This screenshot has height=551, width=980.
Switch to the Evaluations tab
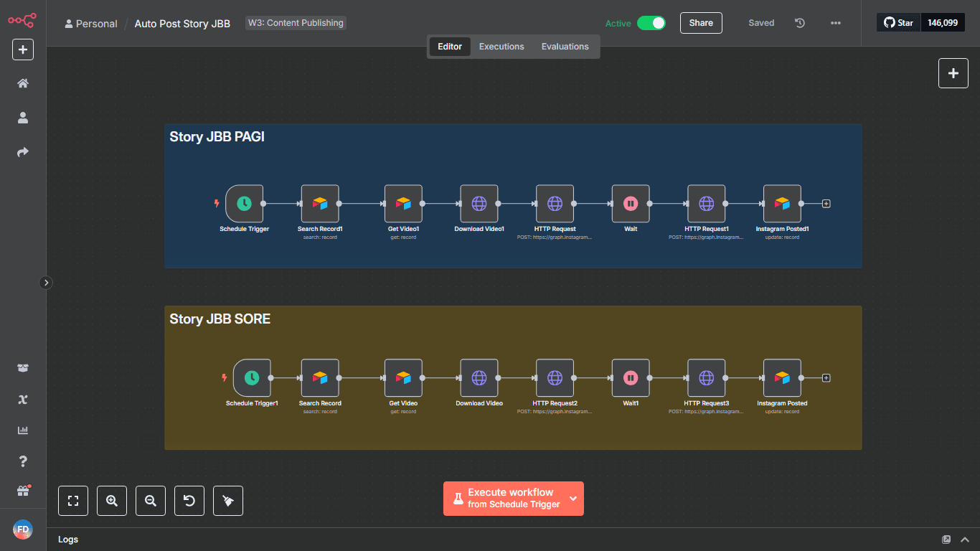tap(565, 47)
